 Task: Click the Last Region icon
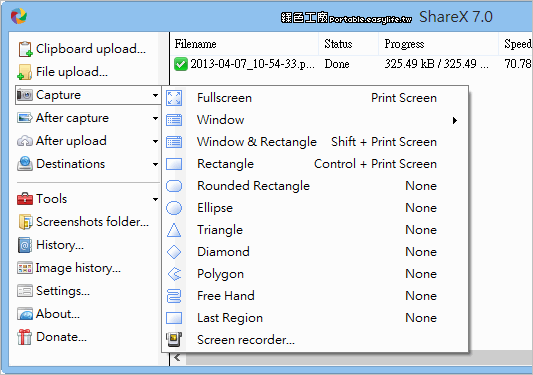pos(174,318)
